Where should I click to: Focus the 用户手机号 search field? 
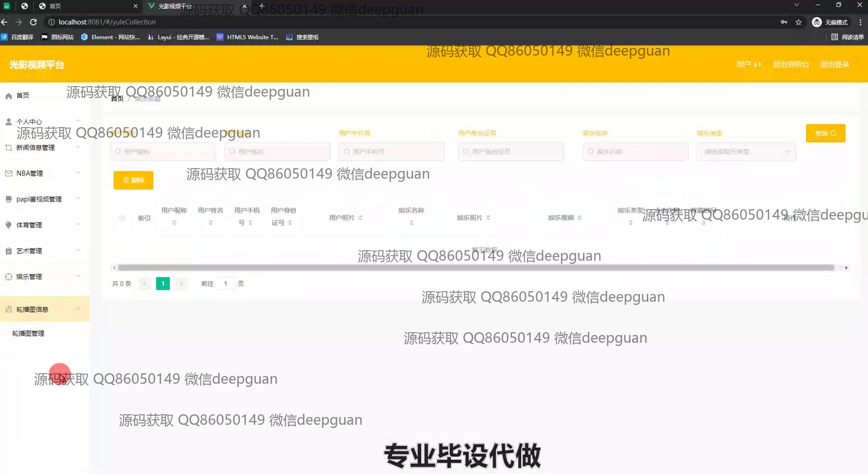392,152
